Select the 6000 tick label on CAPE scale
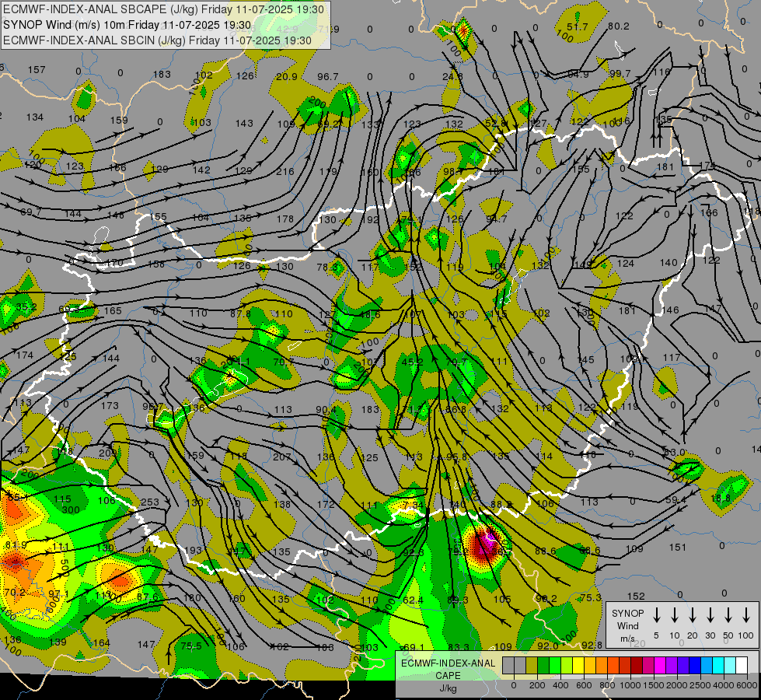761x700 pixels. coord(747,685)
